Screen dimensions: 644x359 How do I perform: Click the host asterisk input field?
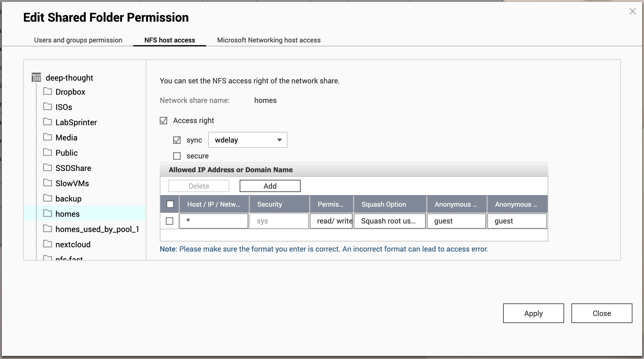click(213, 221)
